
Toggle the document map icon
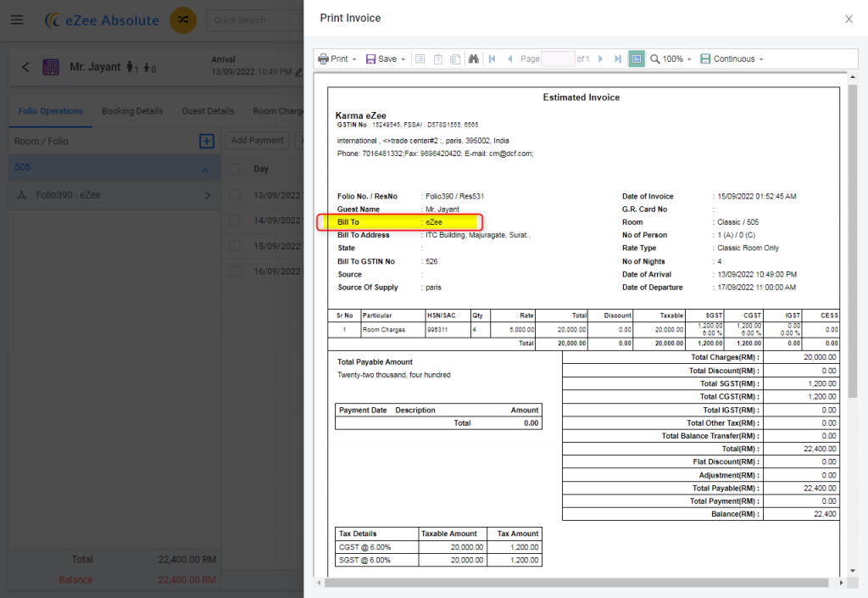click(x=420, y=59)
